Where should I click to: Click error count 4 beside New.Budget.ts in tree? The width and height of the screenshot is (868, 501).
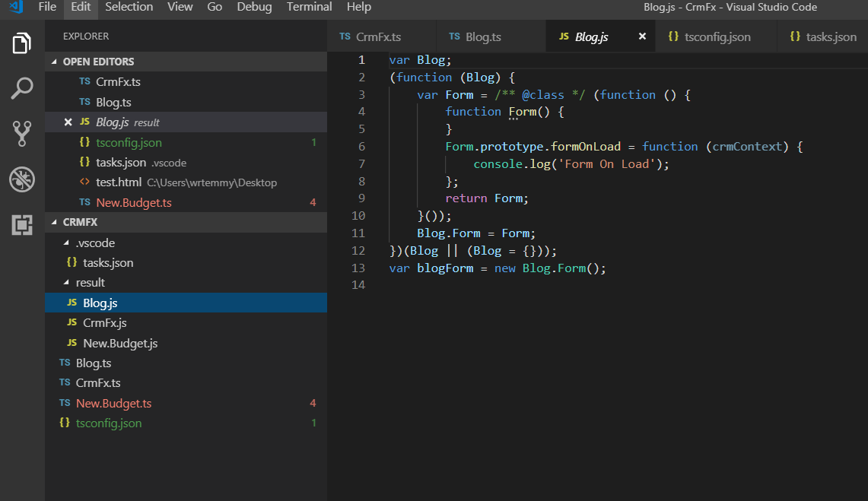pyautogui.click(x=313, y=403)
